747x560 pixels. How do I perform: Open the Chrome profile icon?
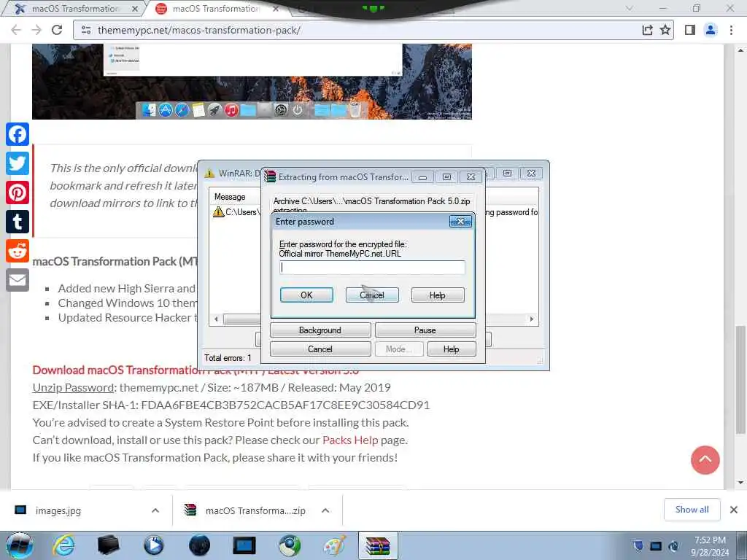(x=711, y=30)
